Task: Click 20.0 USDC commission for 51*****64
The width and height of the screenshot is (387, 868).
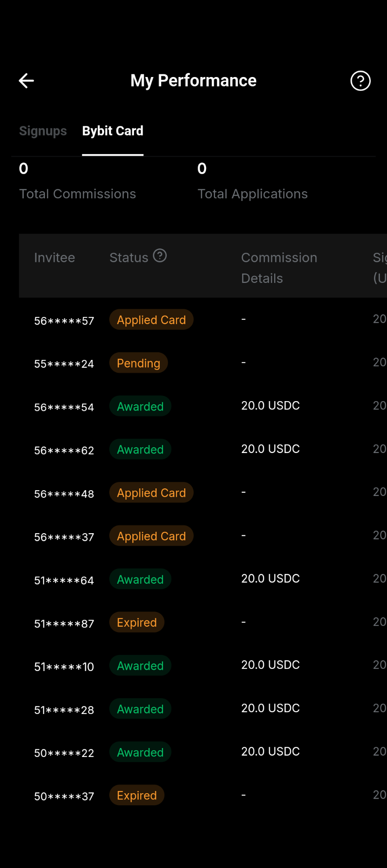Action: pos(271,578)
